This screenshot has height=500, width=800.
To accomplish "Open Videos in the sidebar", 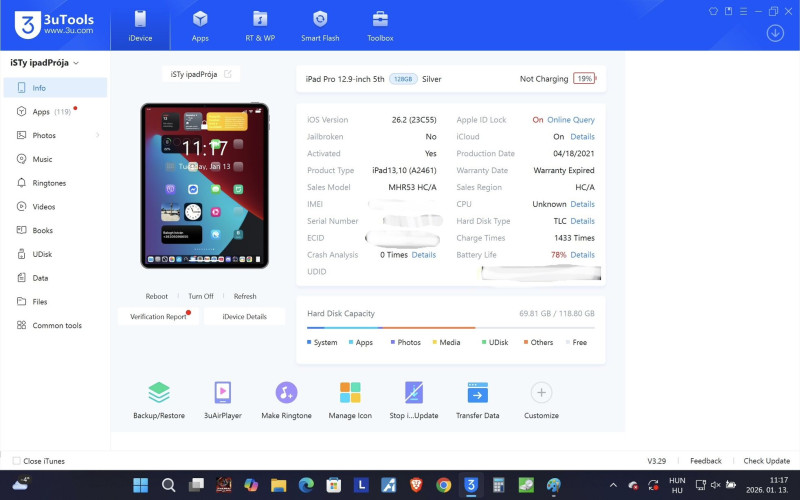I will pyautogui.click(x=55, y=207).
